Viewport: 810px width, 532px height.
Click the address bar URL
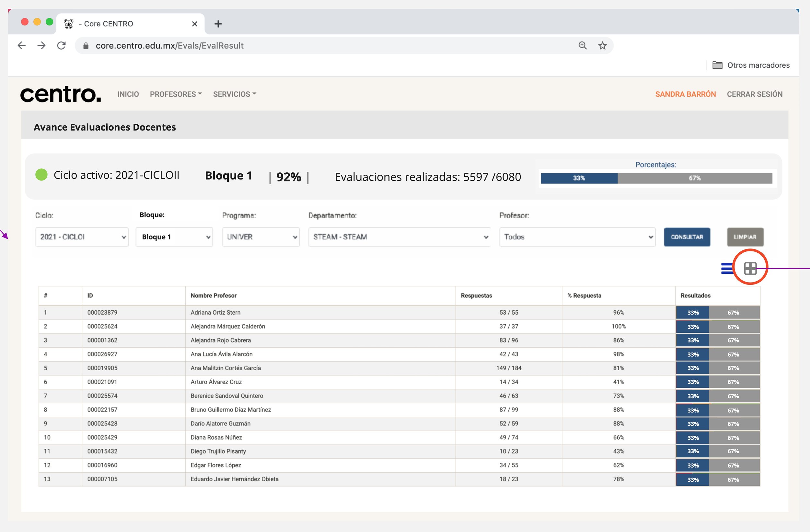tap(169, 46)
